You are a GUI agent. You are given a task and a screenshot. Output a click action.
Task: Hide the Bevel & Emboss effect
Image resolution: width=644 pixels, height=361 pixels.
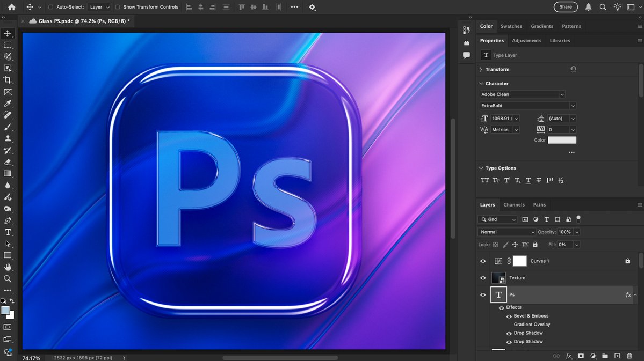tap(509, 316)
